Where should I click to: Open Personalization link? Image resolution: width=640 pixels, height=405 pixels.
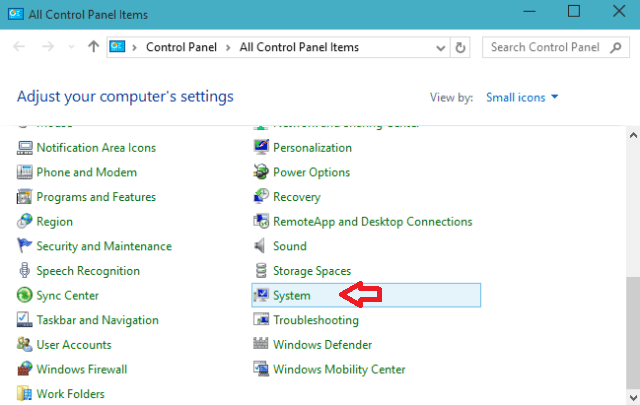click(312, 148)
